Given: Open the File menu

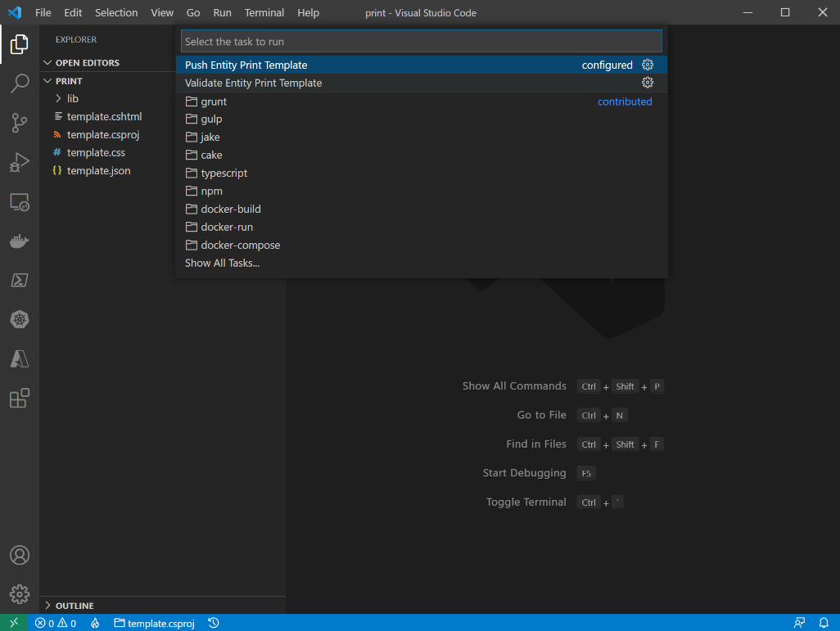Looking at the screenshot, I should tap(43, 12).
